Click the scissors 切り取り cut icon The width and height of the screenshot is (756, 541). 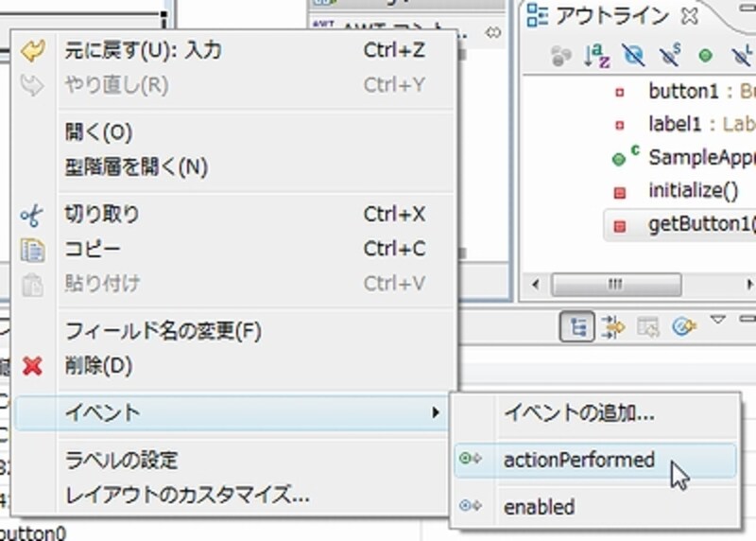point(33,215)
